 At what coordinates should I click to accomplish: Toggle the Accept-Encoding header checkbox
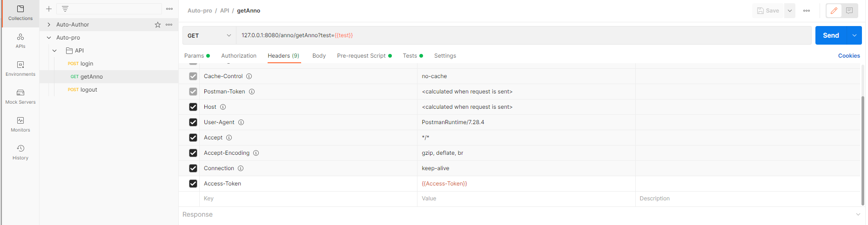tap(193, 153)
